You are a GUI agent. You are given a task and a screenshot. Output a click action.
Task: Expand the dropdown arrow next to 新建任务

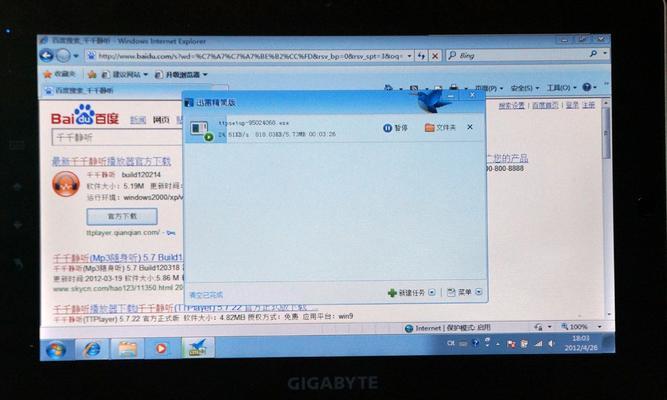(x=432, y=292)
